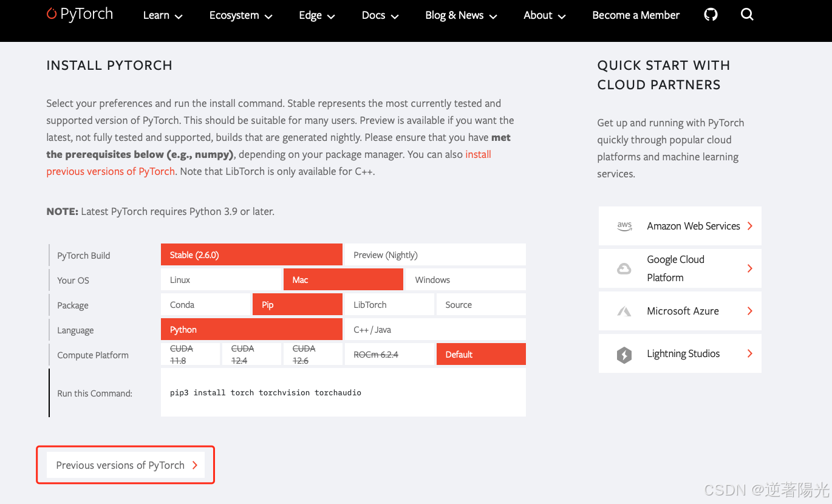The width and height of the screenshot is (832, 504).
Task: Click arrow next to Amazon Web Services
Action: 750,226
